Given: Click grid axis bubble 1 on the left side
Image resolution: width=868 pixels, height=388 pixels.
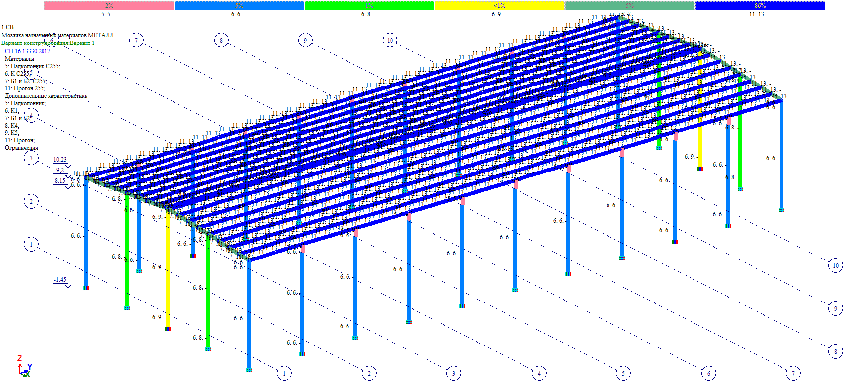Looking at the screenshot, I should pyautogui.click(x=31, y=244).
